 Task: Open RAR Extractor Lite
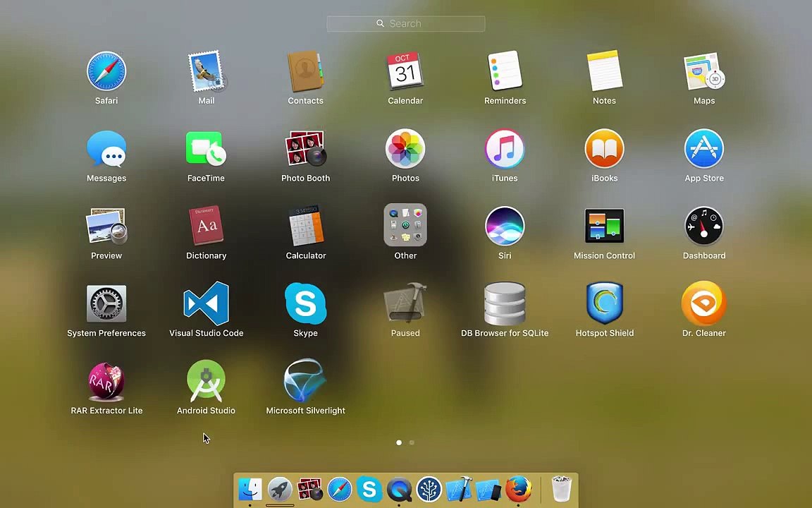(x=106, y=382)
